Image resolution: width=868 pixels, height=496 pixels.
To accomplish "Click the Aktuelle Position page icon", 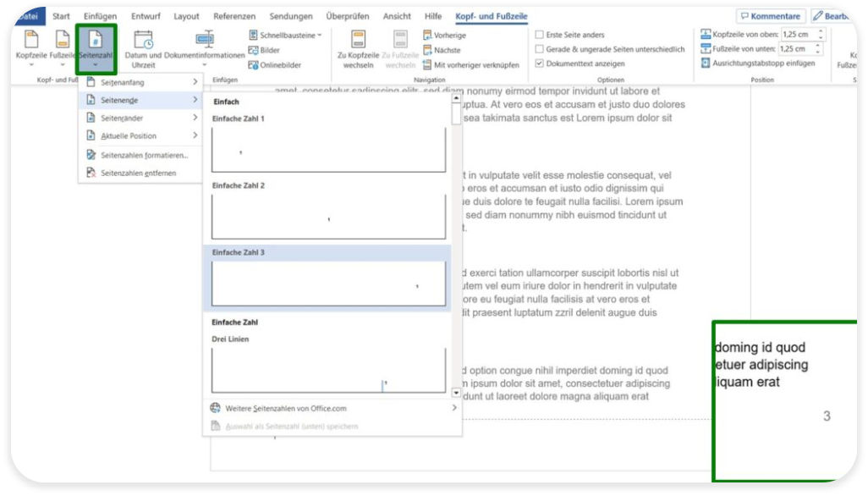I will click(x=91, y=135).
